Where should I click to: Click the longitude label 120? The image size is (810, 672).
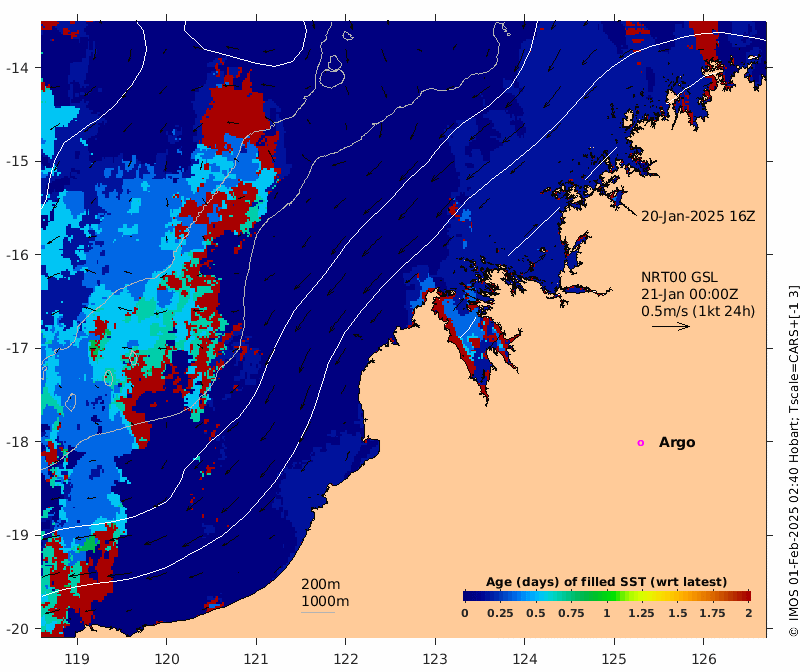coord(167,659)
